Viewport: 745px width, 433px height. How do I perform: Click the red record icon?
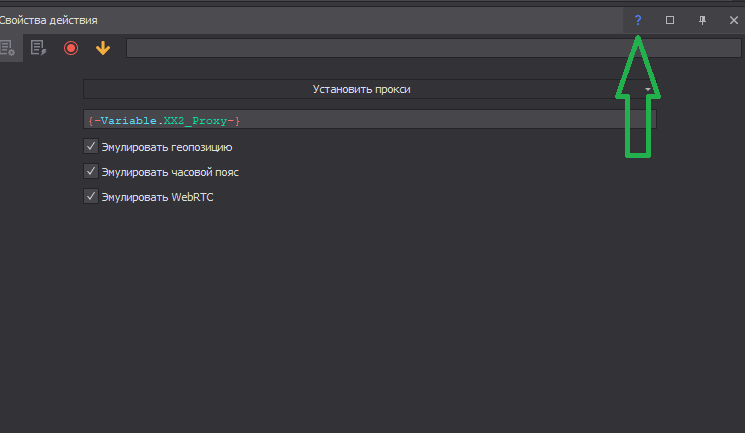pyautogui.click(x=71, y=47)
